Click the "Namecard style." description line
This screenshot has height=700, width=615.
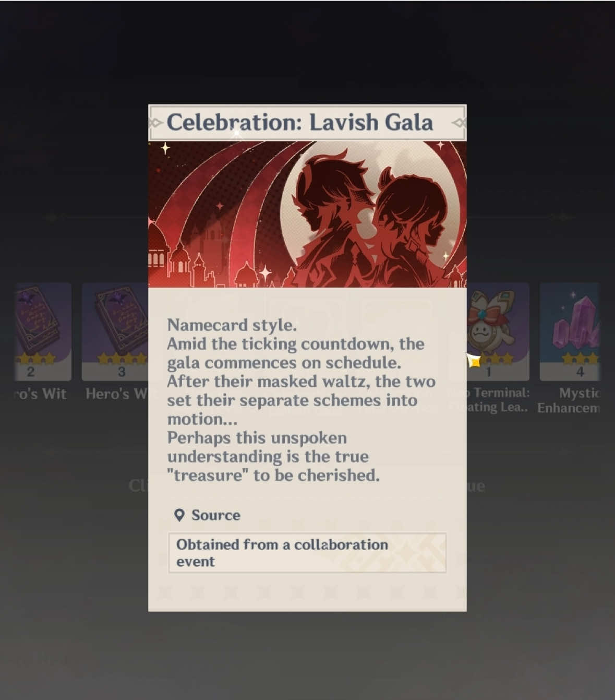(232, 325)
